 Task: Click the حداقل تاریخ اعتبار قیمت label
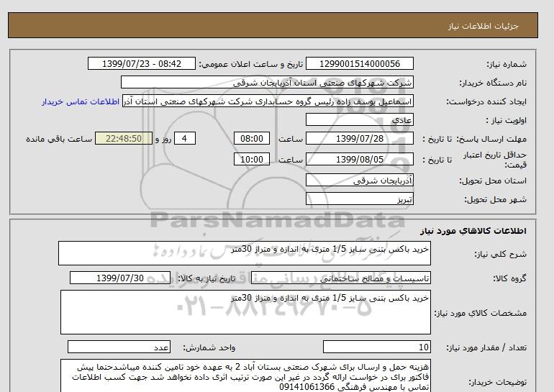tap(495, 160)
